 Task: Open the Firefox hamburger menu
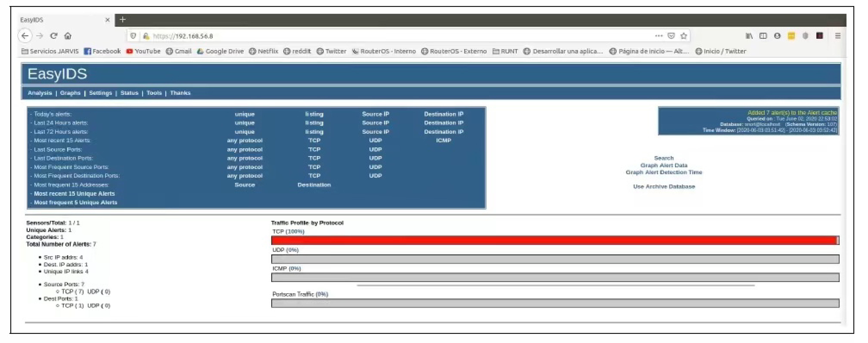(838, 36)
